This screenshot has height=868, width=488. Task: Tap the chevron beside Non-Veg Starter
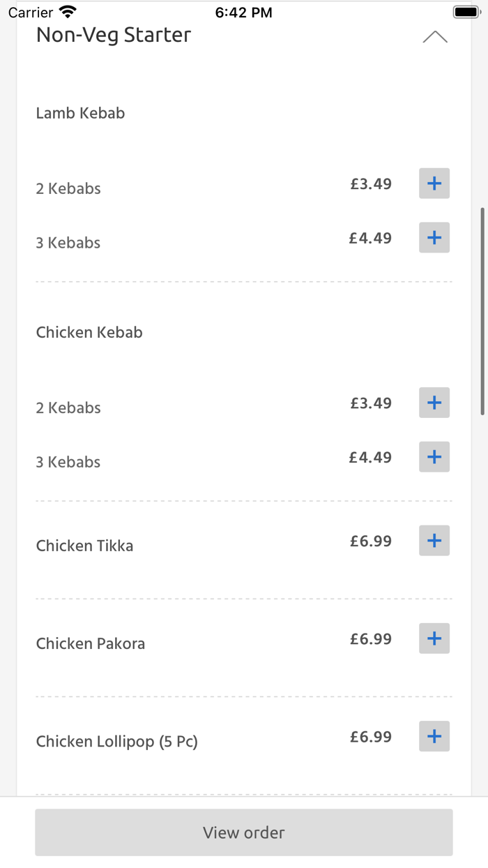pyautogui.click(x=435, y=36)
